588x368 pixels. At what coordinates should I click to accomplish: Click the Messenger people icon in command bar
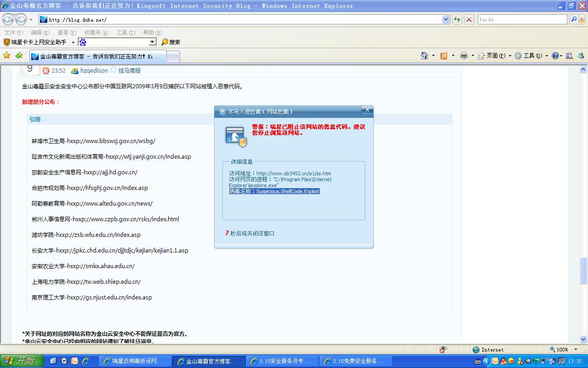coord(581,56)
